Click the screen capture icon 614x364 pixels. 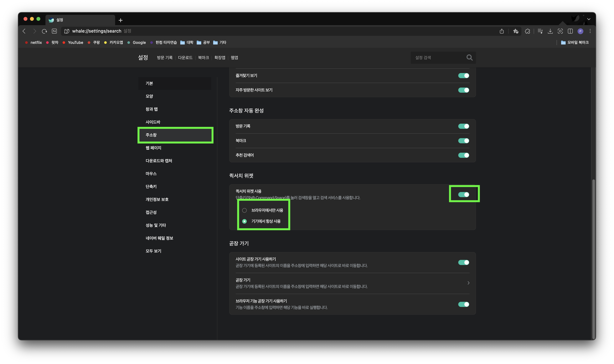[560, 31]
